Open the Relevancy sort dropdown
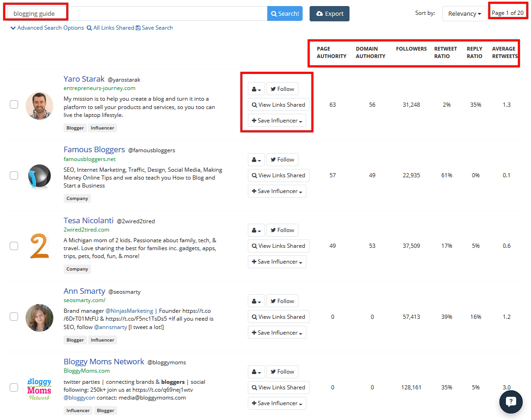531x420 pixels. (464, 13)
